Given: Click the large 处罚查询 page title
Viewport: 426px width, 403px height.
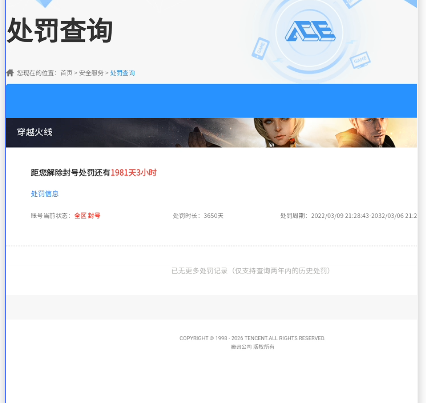Looking at the screenshot, I should 60,31.
